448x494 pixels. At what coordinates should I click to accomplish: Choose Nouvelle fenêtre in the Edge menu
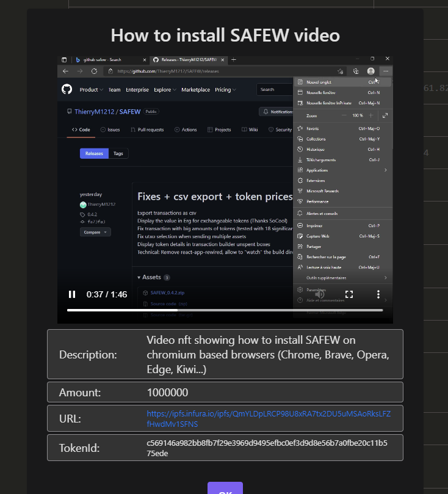[x=343, y=93]
